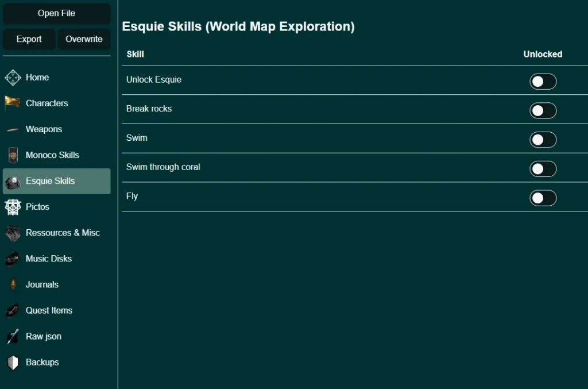Click the Home compass icon in sidebar
588x389 pixels.
13,78
